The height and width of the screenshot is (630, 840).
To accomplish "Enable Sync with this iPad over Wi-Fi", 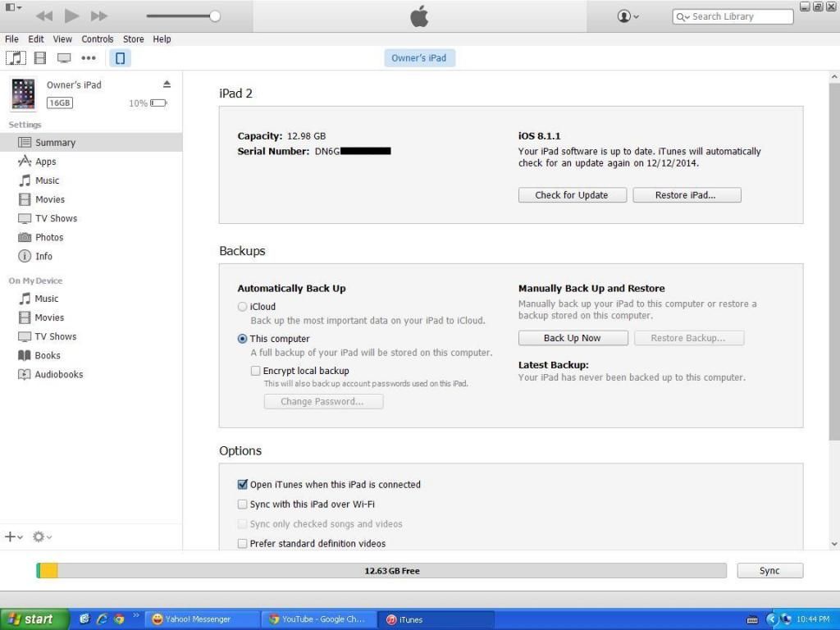I will coord(243,504).
